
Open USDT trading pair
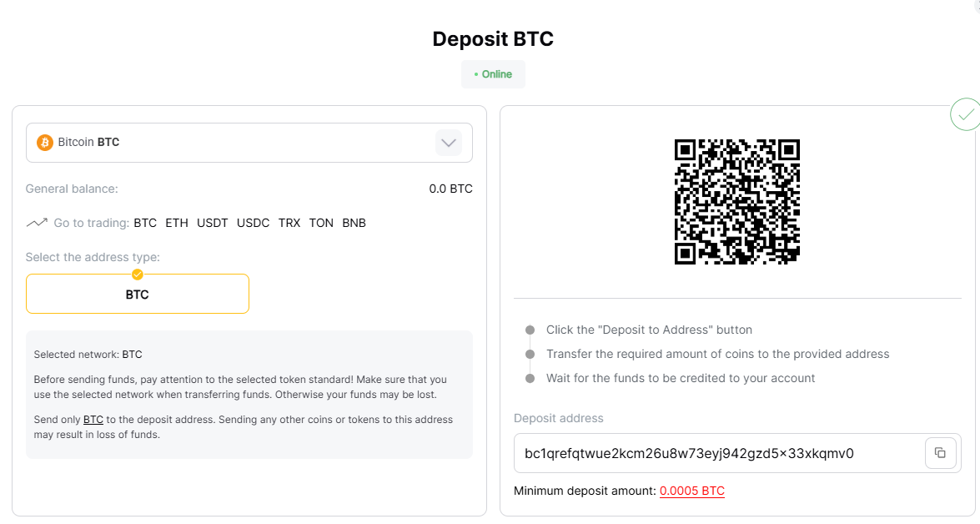tap(213, 223)
